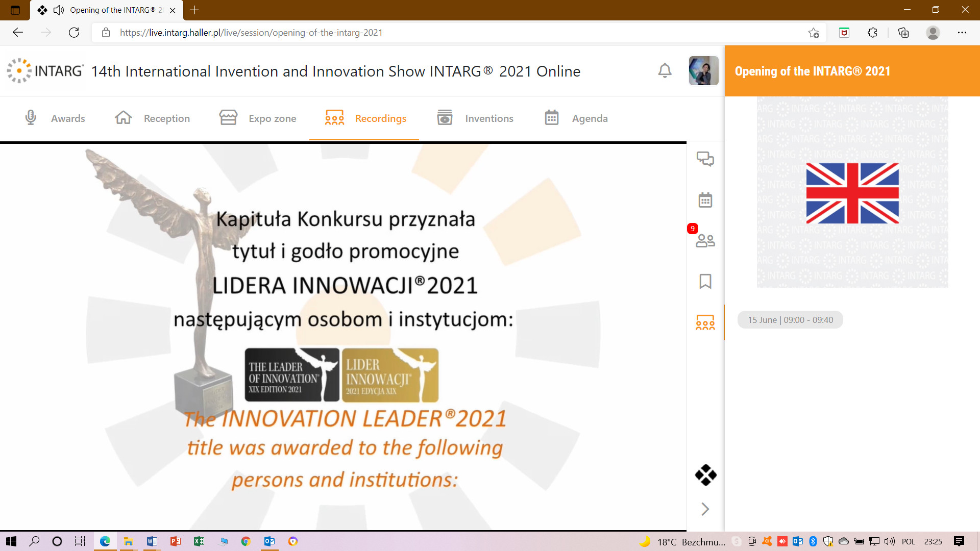Image resolution: width=980 pixels, height=551 pixels.
Task: Click the INTARG logo
Action: [x=45, y=71]
